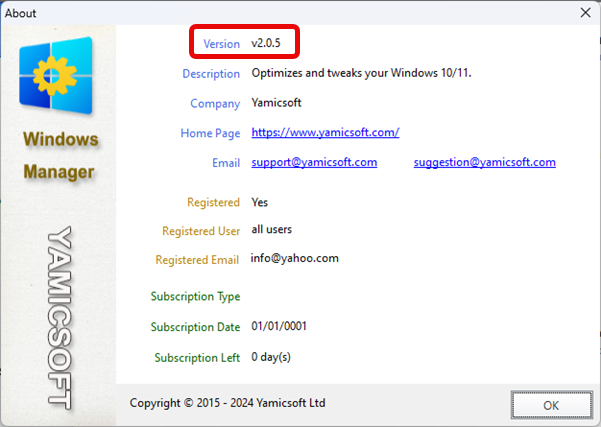The image size is (601, 427).
Task: Click the Registered value Yes
Action: point(259,202)
